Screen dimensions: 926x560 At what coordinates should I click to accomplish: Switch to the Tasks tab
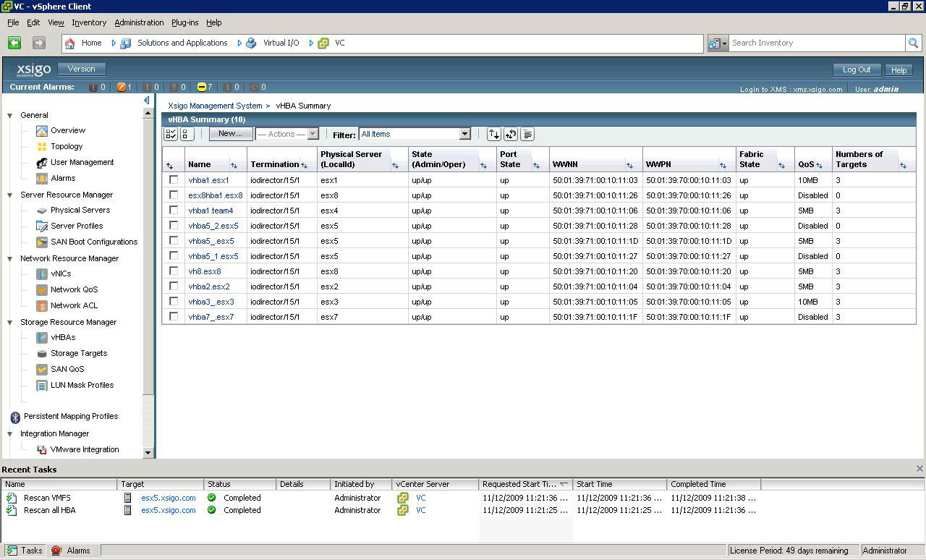[25, 551]
